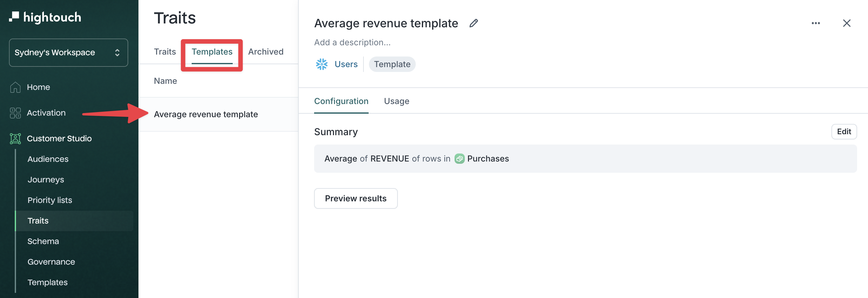Click the Customer Studio icon
The image size is (868, 298).
tap(15, 138)
